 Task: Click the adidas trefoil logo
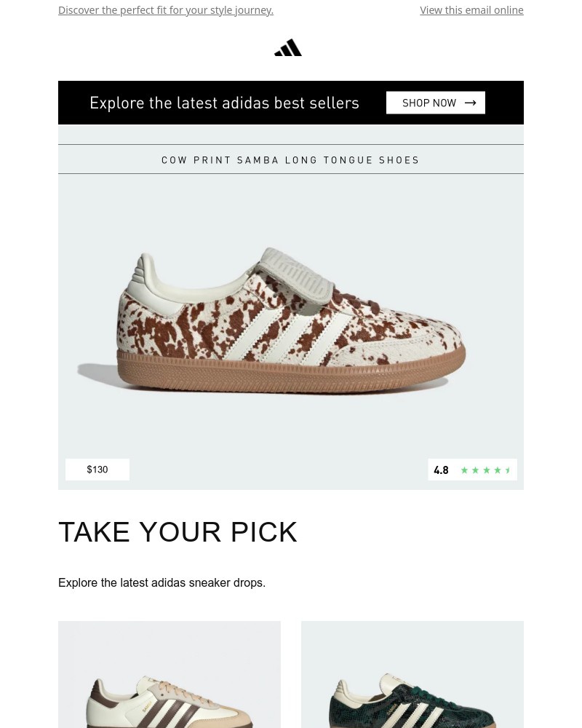point(288,47)
